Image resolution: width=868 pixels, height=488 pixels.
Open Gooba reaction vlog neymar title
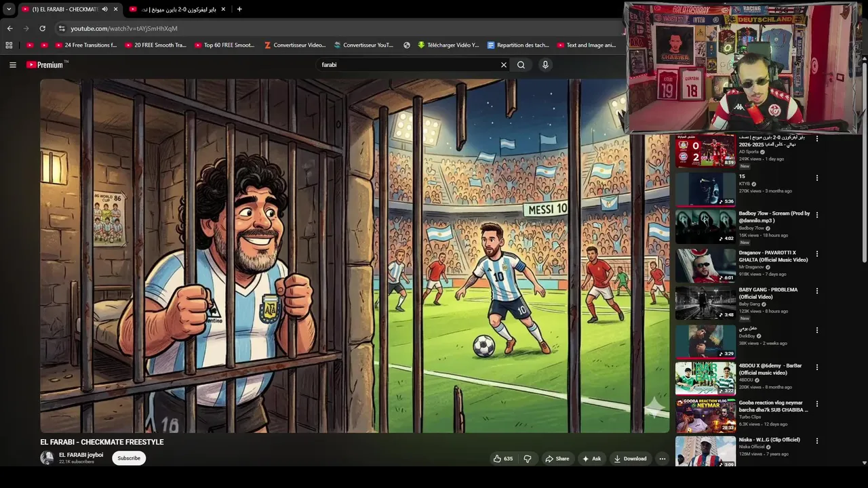coord(773,406)
